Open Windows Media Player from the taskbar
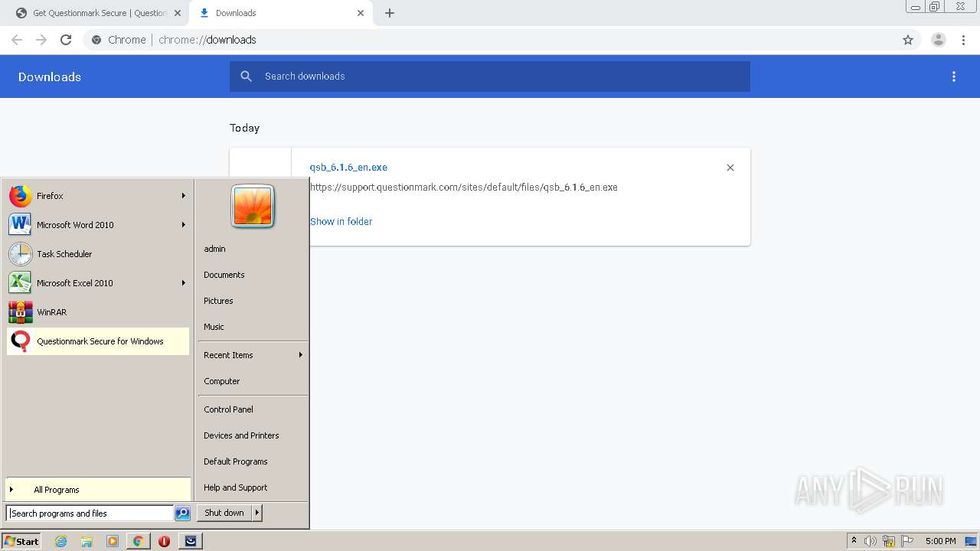Screen dimensions: 980x551 [x=113, y=541]
